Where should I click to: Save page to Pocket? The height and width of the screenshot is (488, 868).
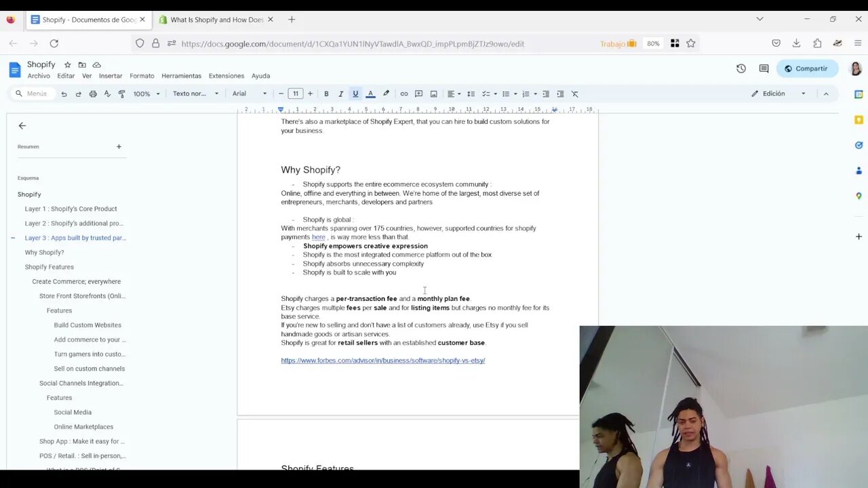pyautogui.click(x=776, y=43)
